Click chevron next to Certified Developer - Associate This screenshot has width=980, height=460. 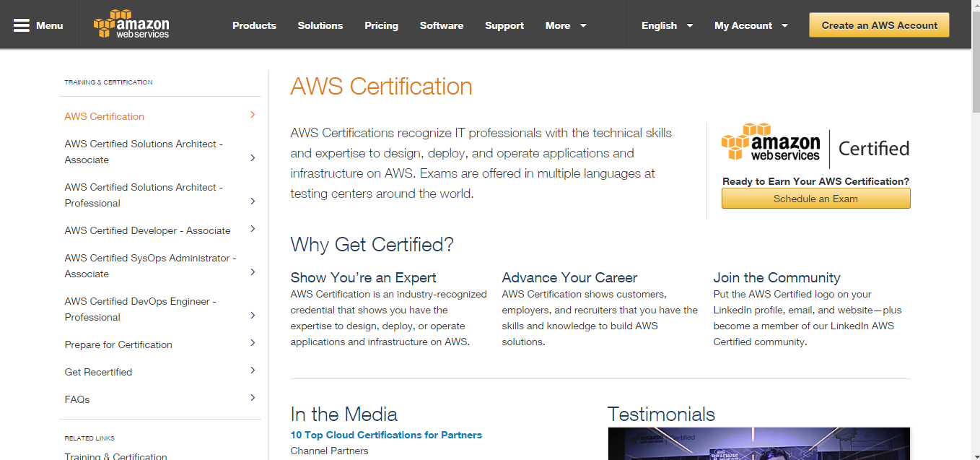(253, 228)
